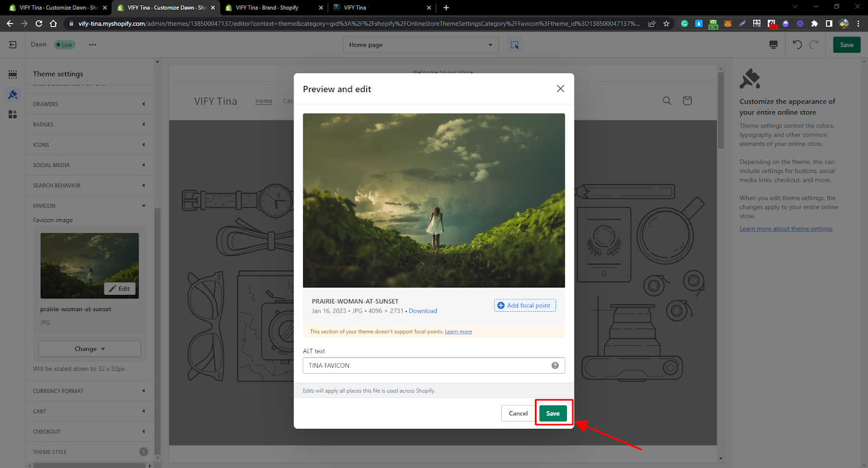Open the three-dot theme actions menu
868x468 pixels.
pos(93,45)
